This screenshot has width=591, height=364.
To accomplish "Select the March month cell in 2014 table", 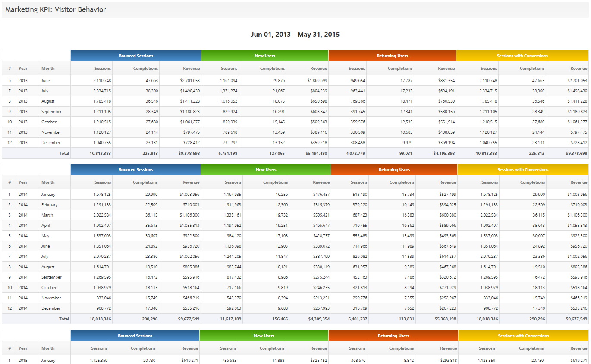I will [x=47, y=215].
